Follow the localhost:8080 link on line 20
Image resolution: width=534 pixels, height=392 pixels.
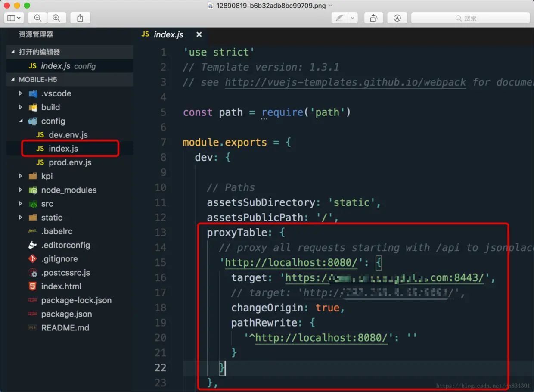point(322,338)
